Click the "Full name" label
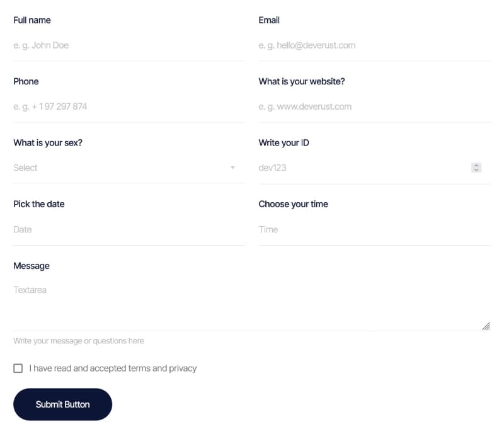This screenshot has width=504, height=434. point(32,20)
